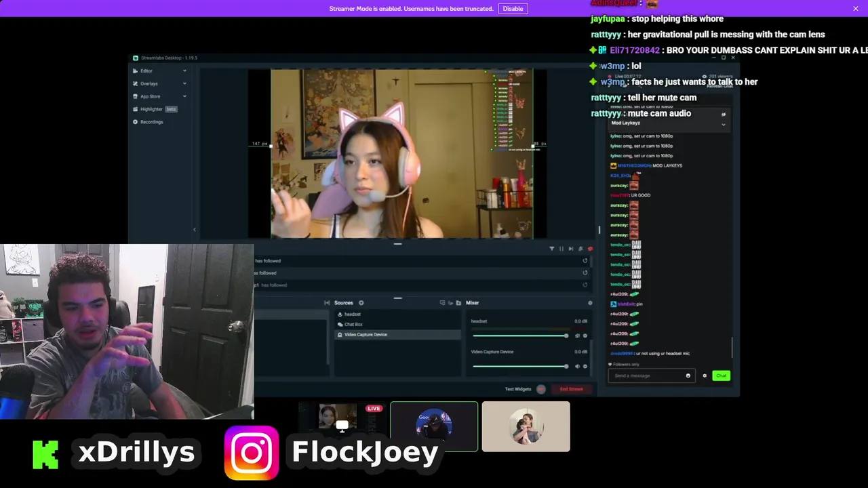Screen dimensions: 868x488
Task: Click chat message 'ur not using ur headset mic'
Action: point(663,353)
